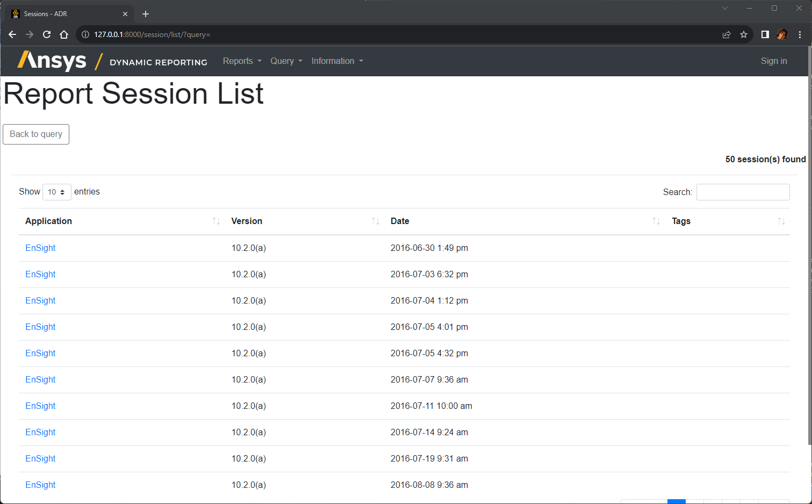Open EnSight session dated 2016-08-08

pos(40,485)
